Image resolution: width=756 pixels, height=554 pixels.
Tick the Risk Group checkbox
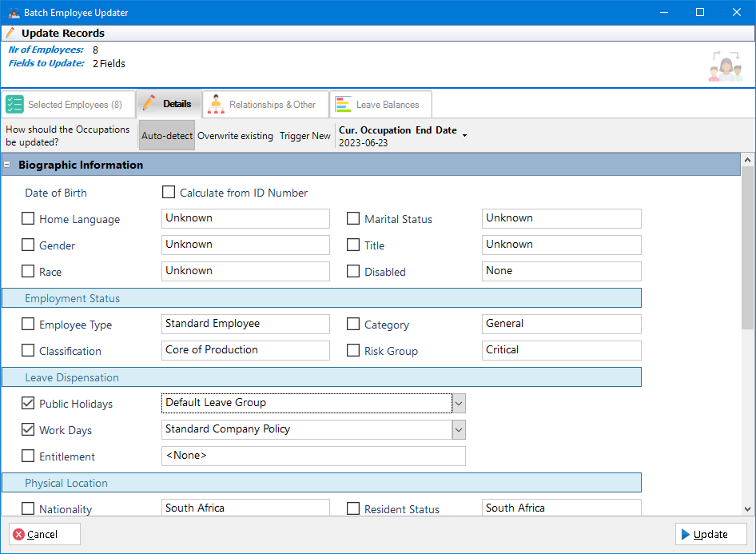[x=353, y=350]
